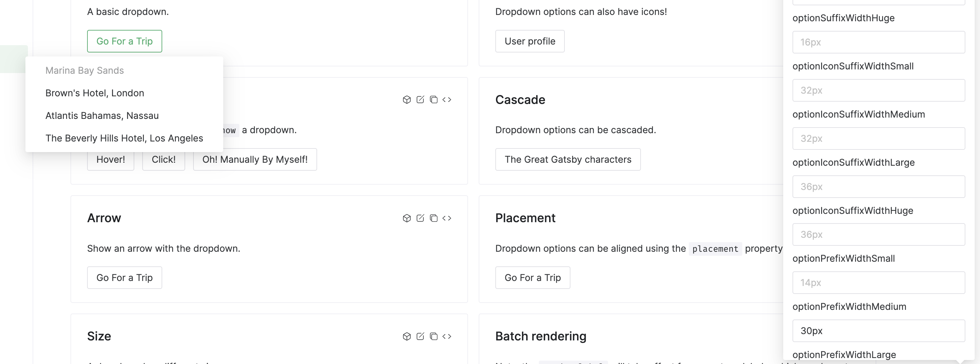Viewport: 980px width, 364px height.
Task: Open the User profile dropdown
Action: point(530,41)
